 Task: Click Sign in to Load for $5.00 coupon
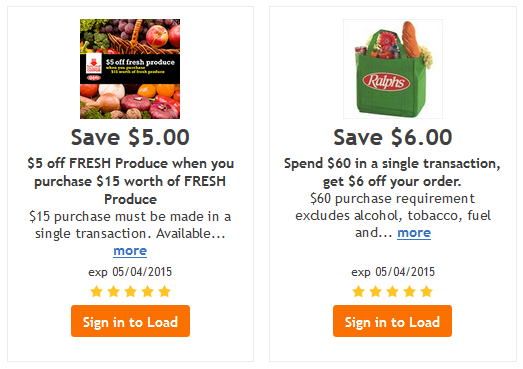[130, 321]
